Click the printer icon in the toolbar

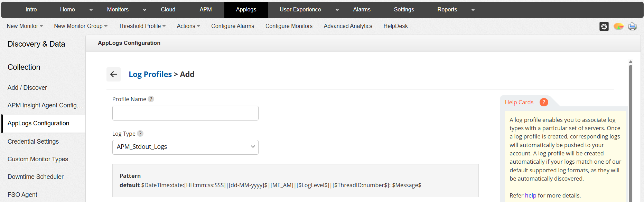click(633, 26)
